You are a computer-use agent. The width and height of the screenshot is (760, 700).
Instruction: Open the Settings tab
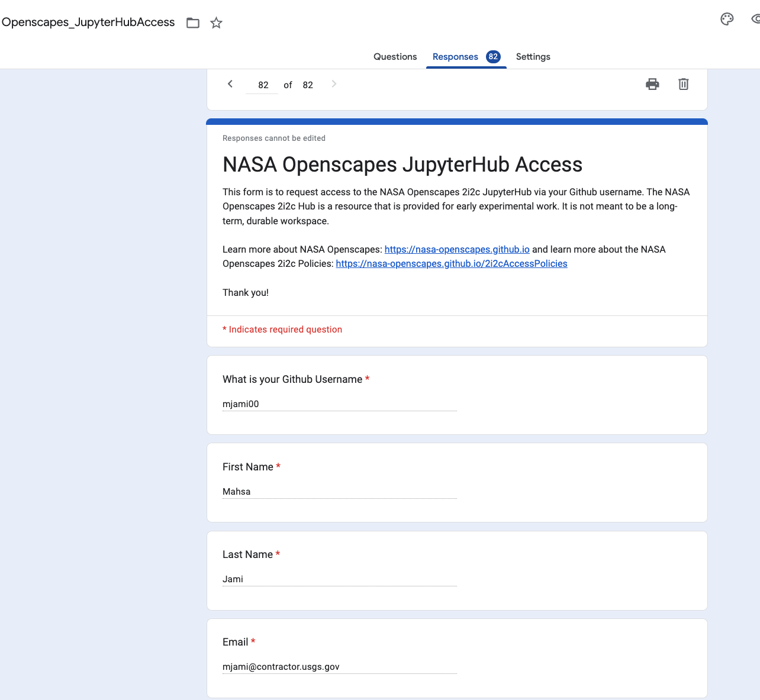pos(533,57)
